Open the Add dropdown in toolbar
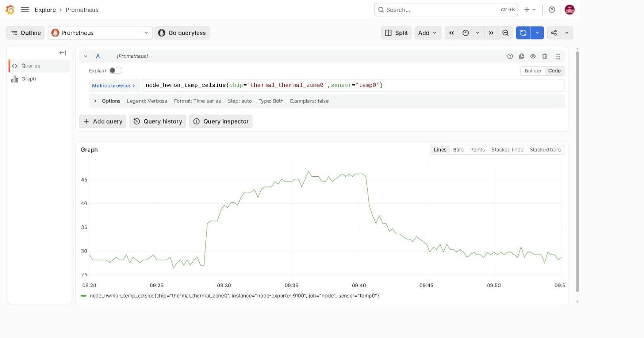This screenshot has height=338, width=644. (x=428, y=33)
